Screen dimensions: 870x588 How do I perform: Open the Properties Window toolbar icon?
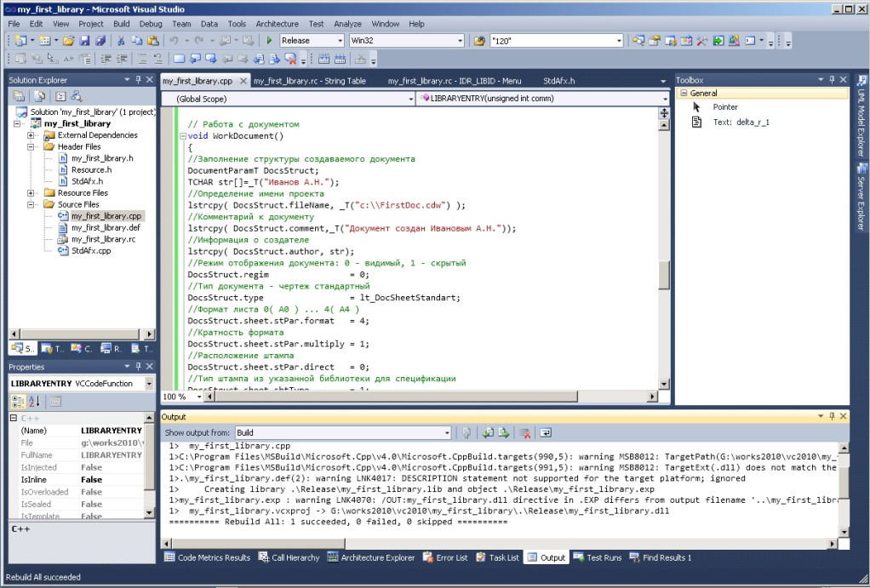pyautogui.click(x=654, y=41)
